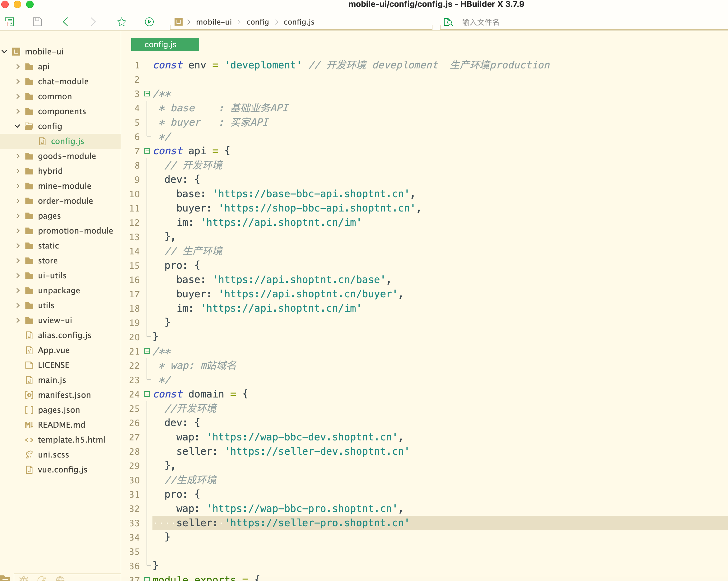Viewport: 728px width, 581px height.
Task: Click the manifest.json gear file icon
Action: pyautogui.click(x=29, y=395)
